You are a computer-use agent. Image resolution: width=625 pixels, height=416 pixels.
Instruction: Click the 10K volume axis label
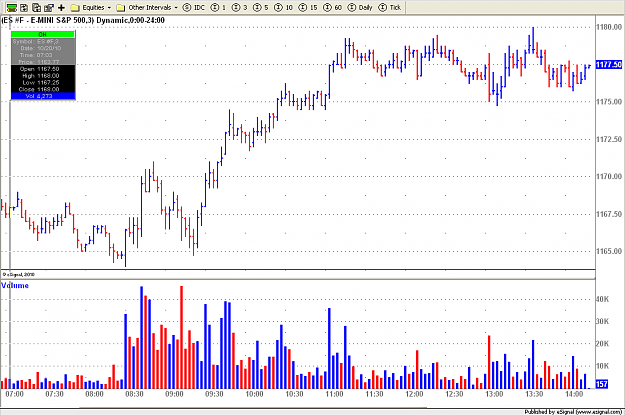point(602,366)
